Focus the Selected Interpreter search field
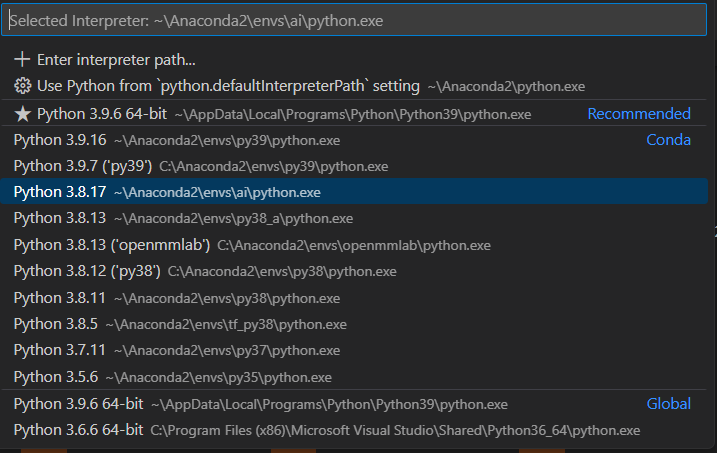This screenshot has height=453, width=717. (354, 20)
